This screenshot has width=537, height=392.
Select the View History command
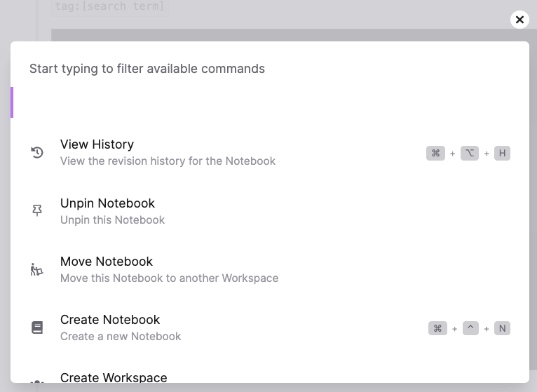point(97,144)
